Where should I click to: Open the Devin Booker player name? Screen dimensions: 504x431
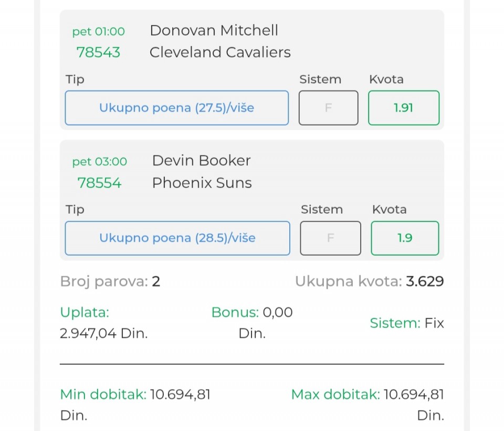click(201, 161)
